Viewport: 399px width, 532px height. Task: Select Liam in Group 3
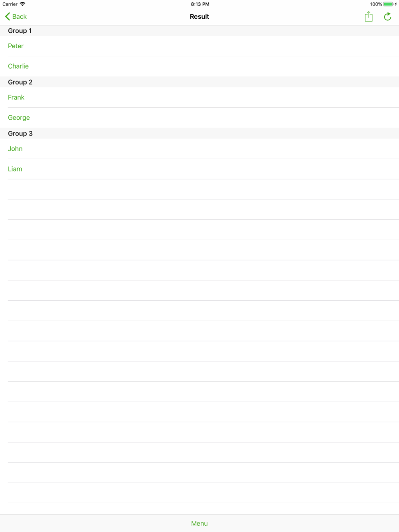coord(199,169)
